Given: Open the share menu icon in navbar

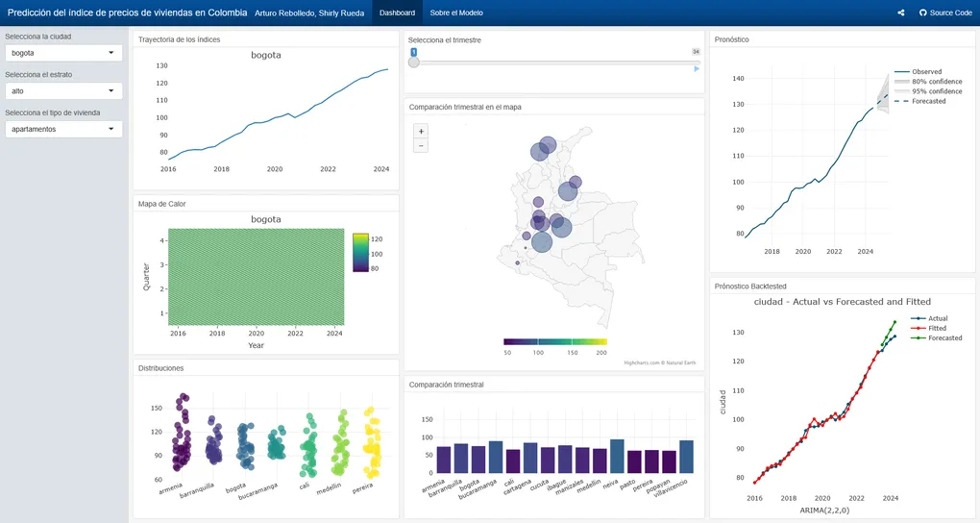Looking at the screenshot, I should click(x=900, y=13).
